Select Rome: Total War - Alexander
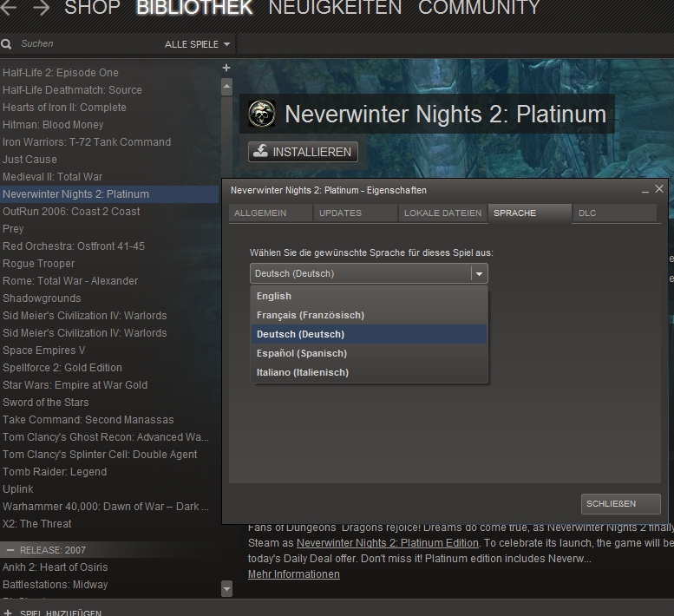 (109, 281)
